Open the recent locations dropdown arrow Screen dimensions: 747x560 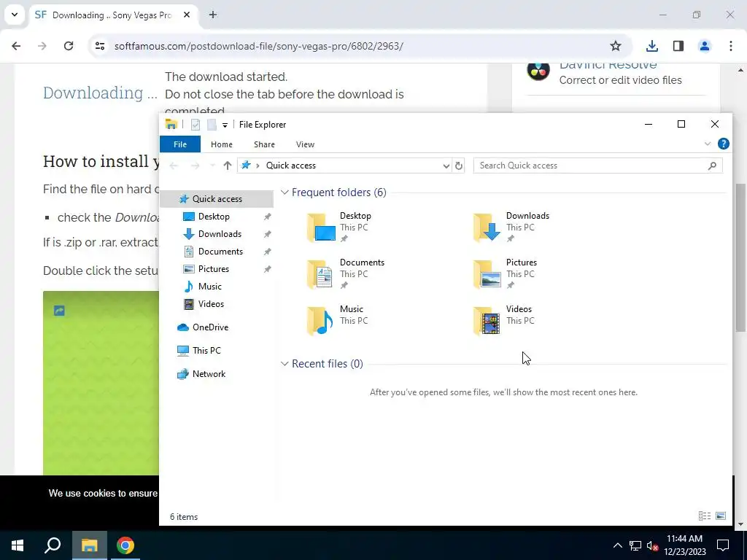pos(212,166)
